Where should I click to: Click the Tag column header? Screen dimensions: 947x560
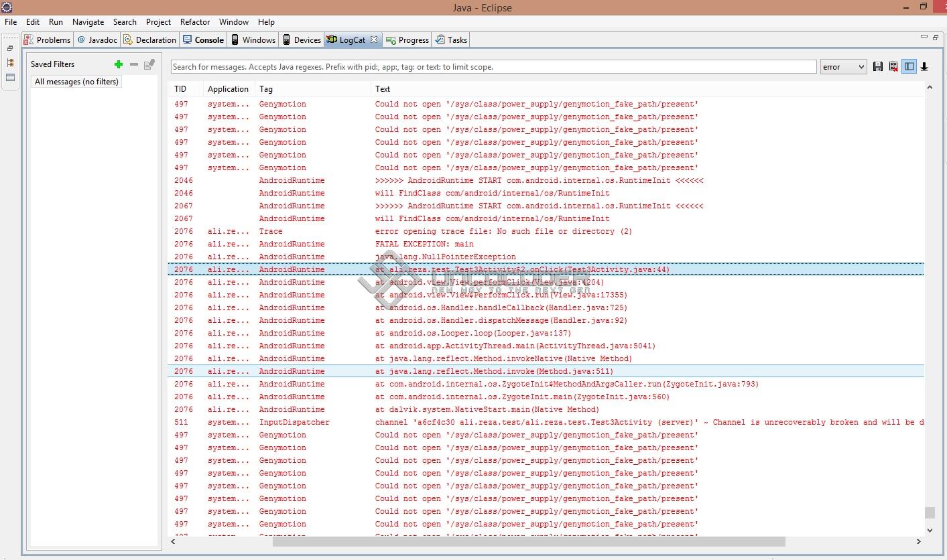click(312, 88)
